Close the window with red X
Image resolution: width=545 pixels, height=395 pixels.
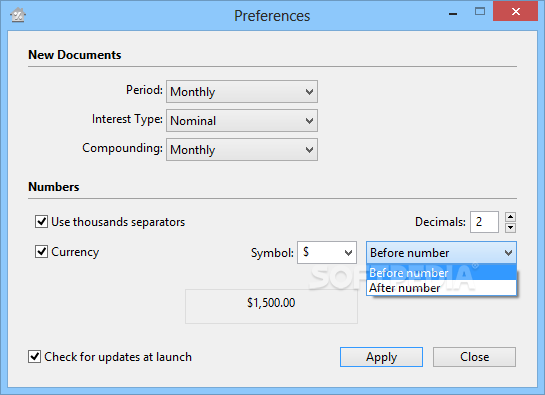[515, 11]
